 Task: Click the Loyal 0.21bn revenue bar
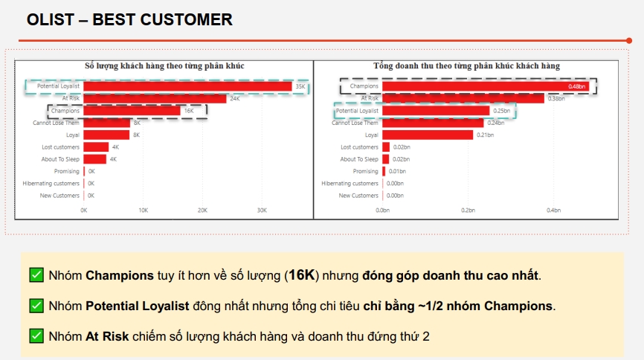428,135
